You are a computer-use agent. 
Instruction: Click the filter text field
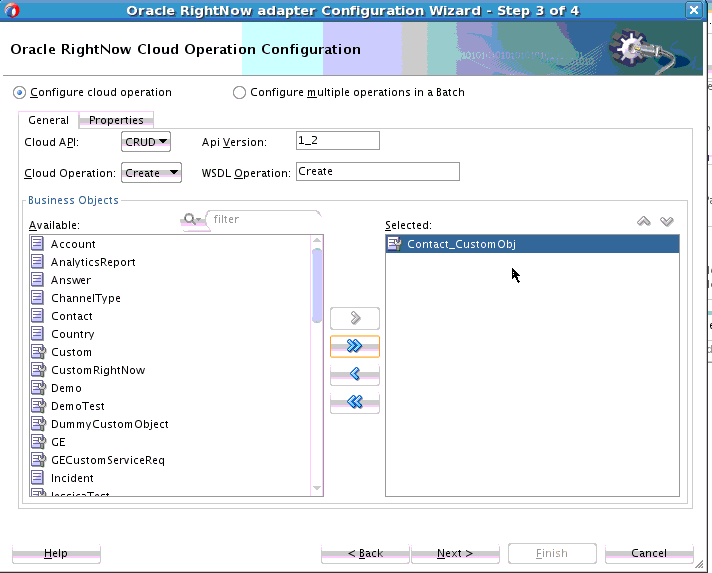click(266, 219)
